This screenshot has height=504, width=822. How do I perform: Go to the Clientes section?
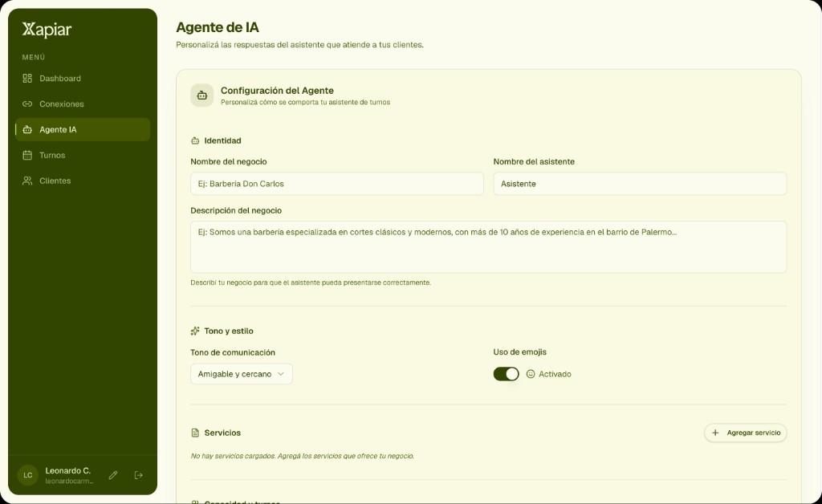tap(83, 181)
